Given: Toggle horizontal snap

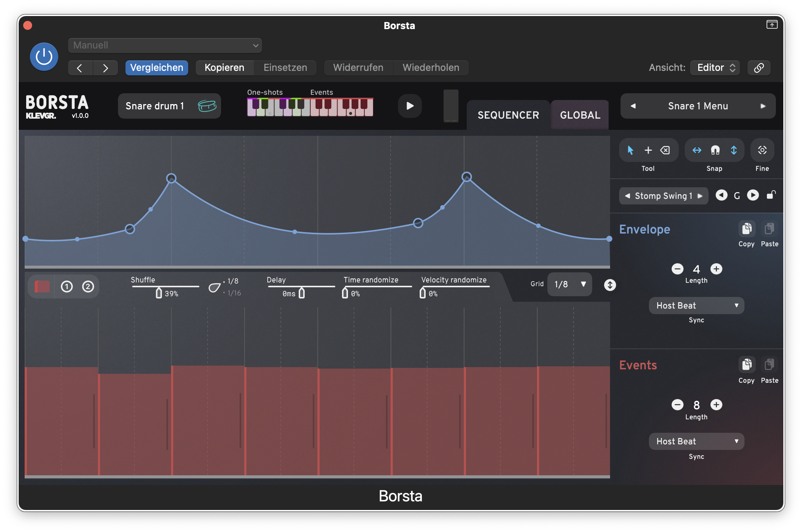Looking at the screenshot, I should click(697, 150).
